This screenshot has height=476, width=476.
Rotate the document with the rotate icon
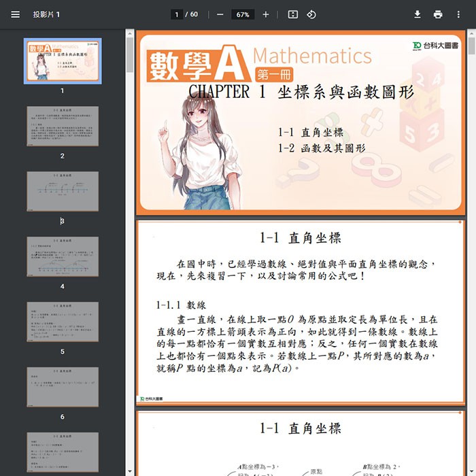311,14
